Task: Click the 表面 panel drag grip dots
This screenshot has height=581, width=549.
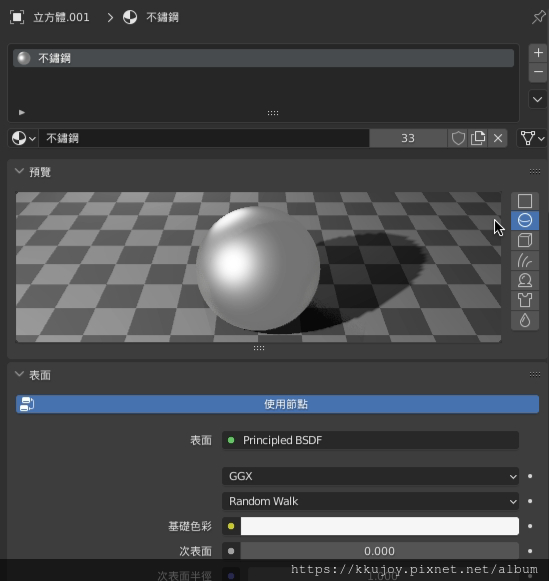Action: pos(535,374)
